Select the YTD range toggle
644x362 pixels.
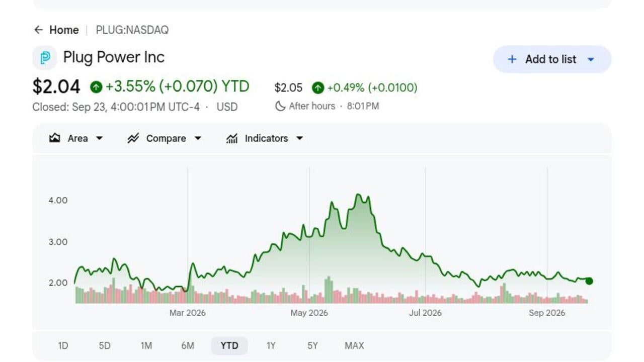point(229,345)
